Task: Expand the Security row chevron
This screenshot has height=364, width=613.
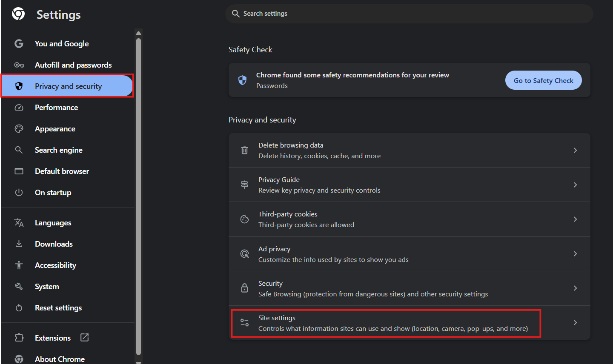Action: click(575, 288)
